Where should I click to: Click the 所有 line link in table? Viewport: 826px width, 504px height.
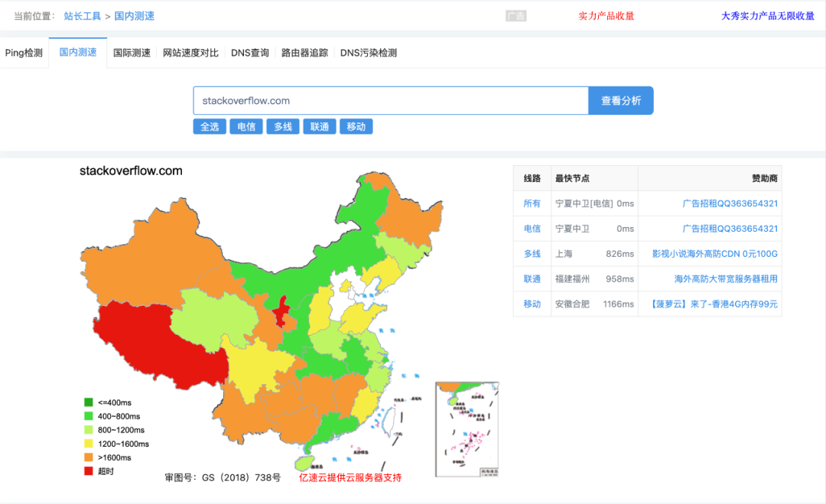point(532,203)
